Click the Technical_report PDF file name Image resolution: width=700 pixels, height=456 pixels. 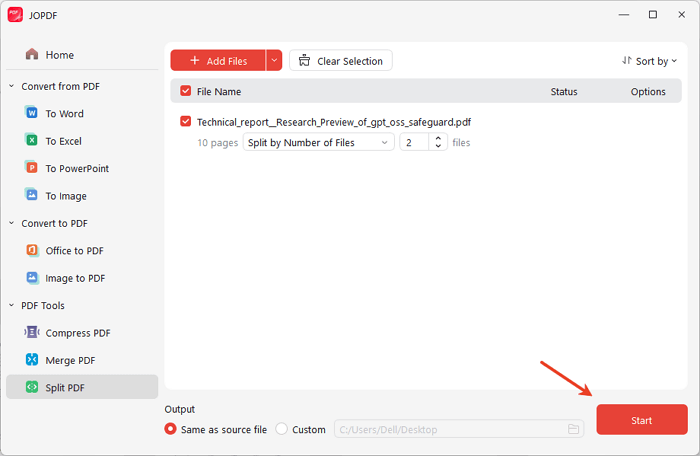[334, 122]
